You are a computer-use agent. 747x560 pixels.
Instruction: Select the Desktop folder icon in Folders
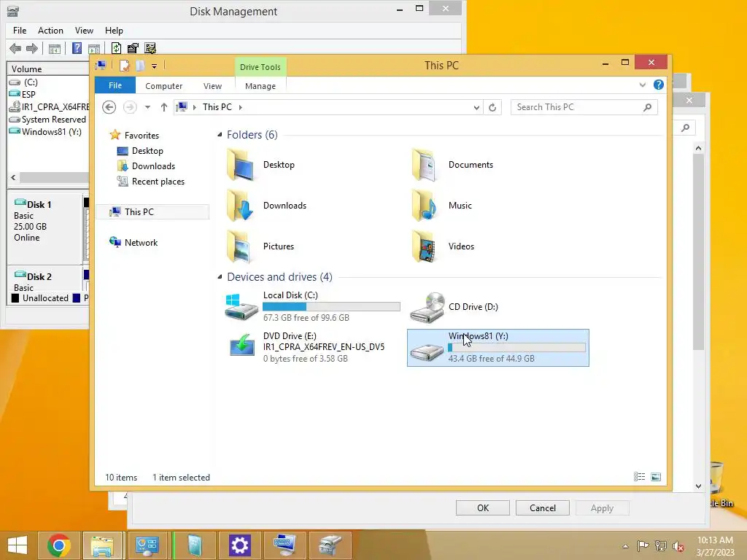pyautogui.click(x=241, y=165)
